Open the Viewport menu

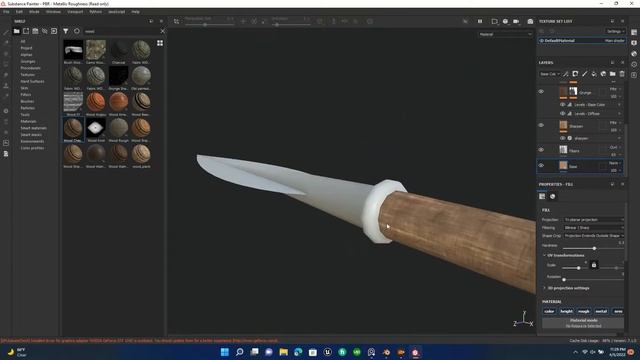(75, 12)
